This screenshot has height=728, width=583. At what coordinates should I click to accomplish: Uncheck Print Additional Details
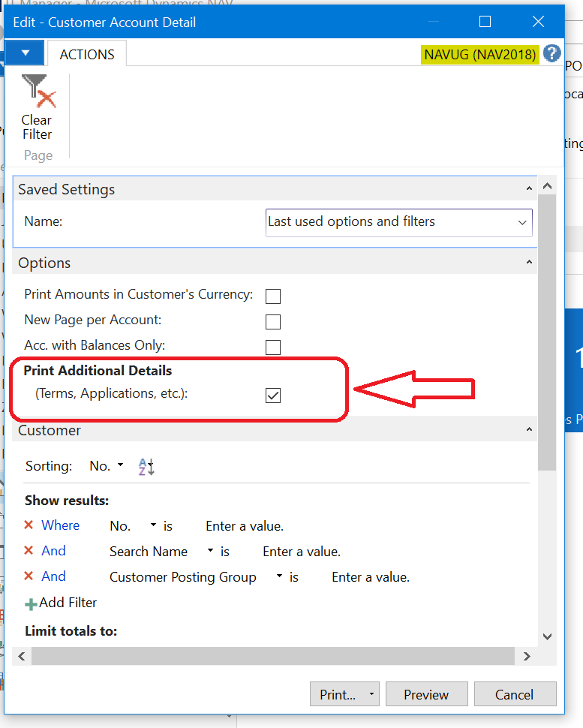(x=273, y=394)
